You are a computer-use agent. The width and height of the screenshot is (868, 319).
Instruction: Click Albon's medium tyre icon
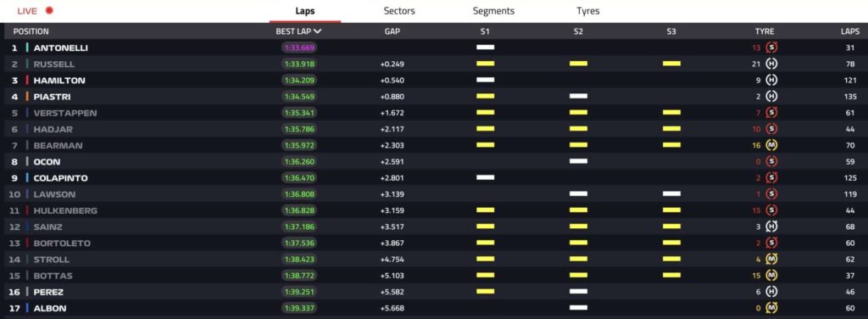click(x=771, y=308)
